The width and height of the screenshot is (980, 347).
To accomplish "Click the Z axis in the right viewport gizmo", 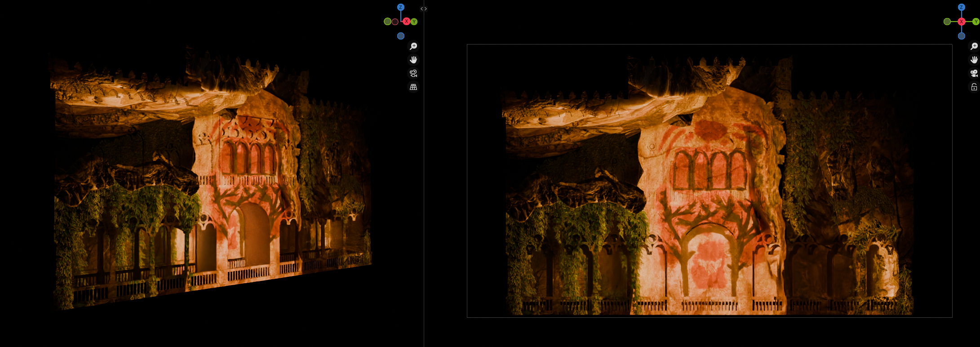I will click(x=961, y=7).
